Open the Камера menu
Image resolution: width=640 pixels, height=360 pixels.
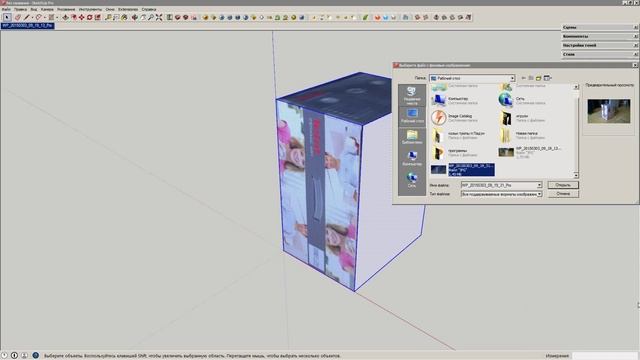coord(47,9)
